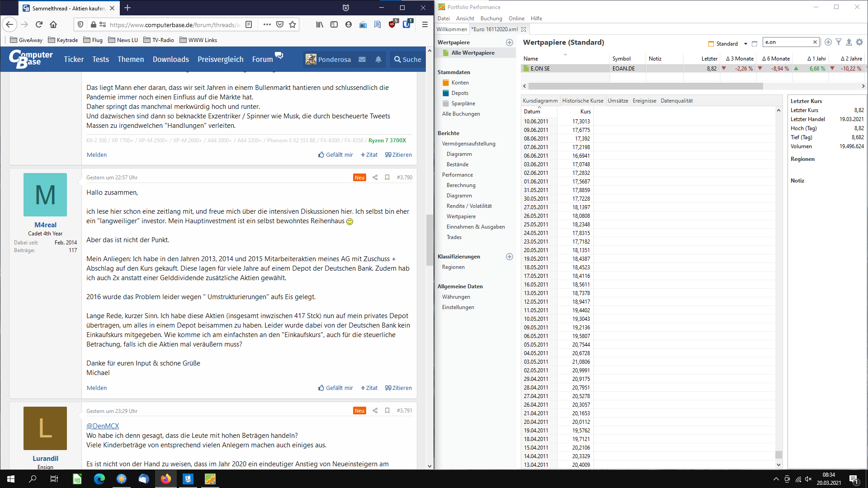Open Windows tray hidden icons chevron
Image resolution: width=868 pixels, height=488 pixels.
pos(776,479)
